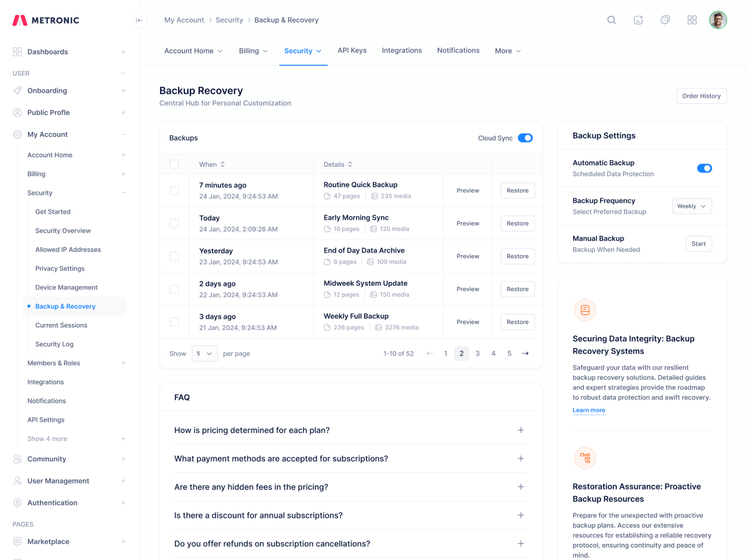Image resolution: width=747 pixels, height=560 pixels.
Task: Collapse sidebar using the toggle arrow icon
Action: click(139, 20)
